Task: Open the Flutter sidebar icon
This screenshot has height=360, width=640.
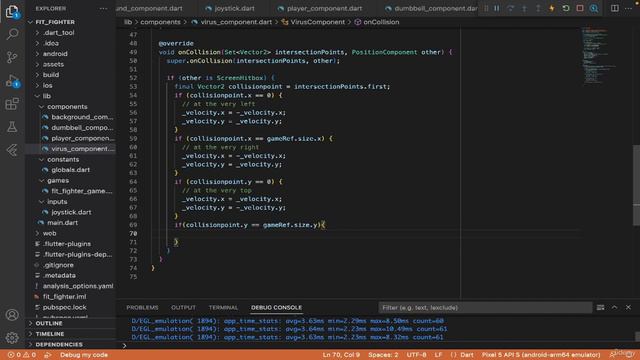Action: [12, 150]
